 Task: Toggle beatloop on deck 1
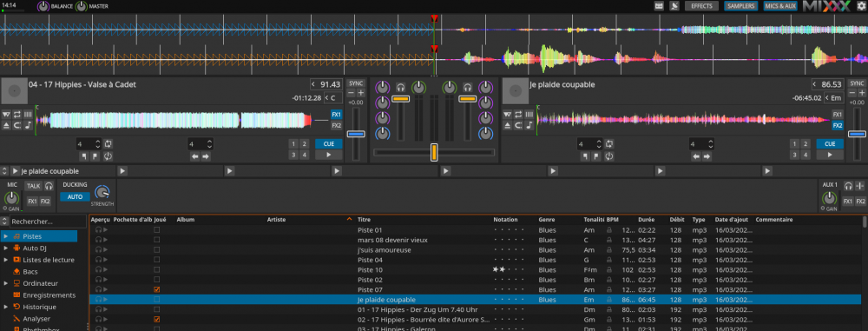click(108, 143)
